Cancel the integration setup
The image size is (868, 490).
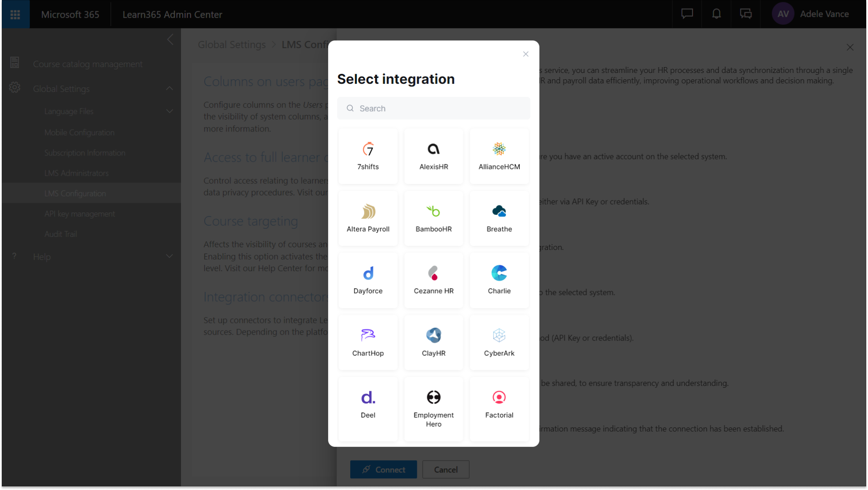pyautogui.click(x=445, y=469)
